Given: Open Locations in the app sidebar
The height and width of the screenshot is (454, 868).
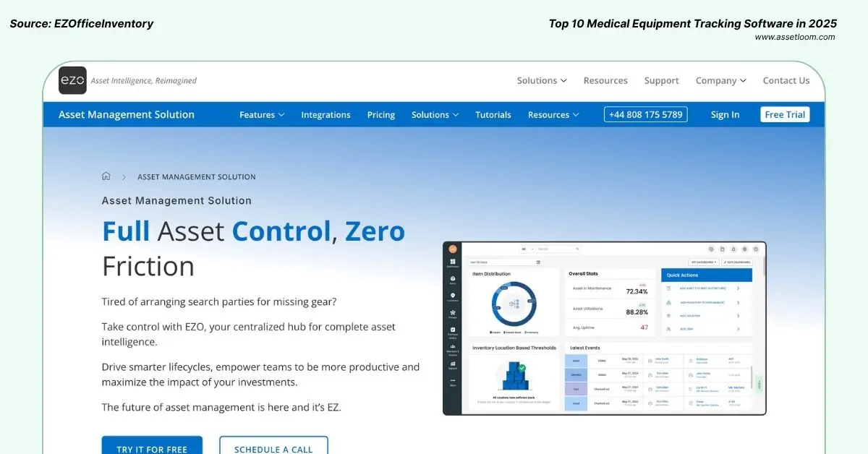Looking at the screenshot, I should 453,296.
